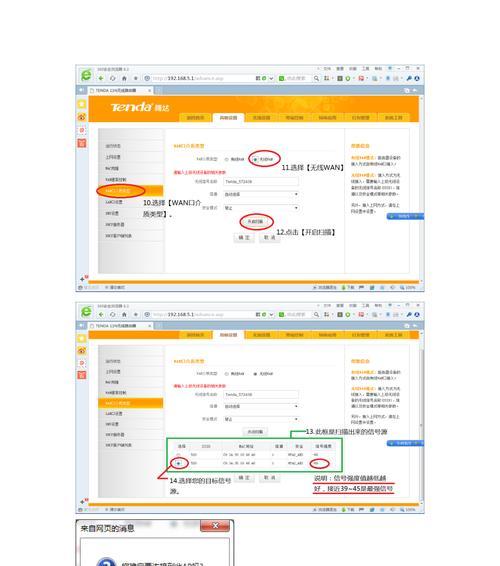Select the red-circled 无线WAN radio button
This screenshot has width=500, height=566.
click(x=255, y=159)
